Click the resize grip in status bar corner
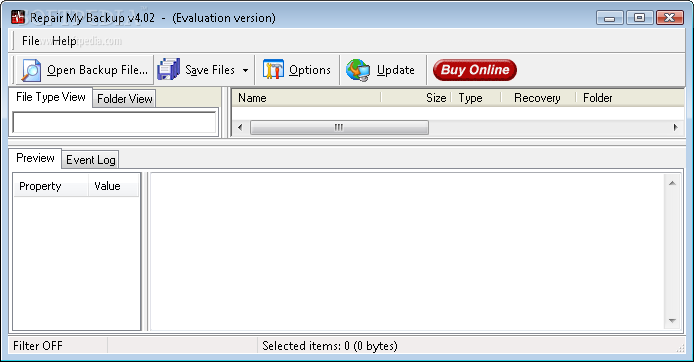 click(680, 349)
